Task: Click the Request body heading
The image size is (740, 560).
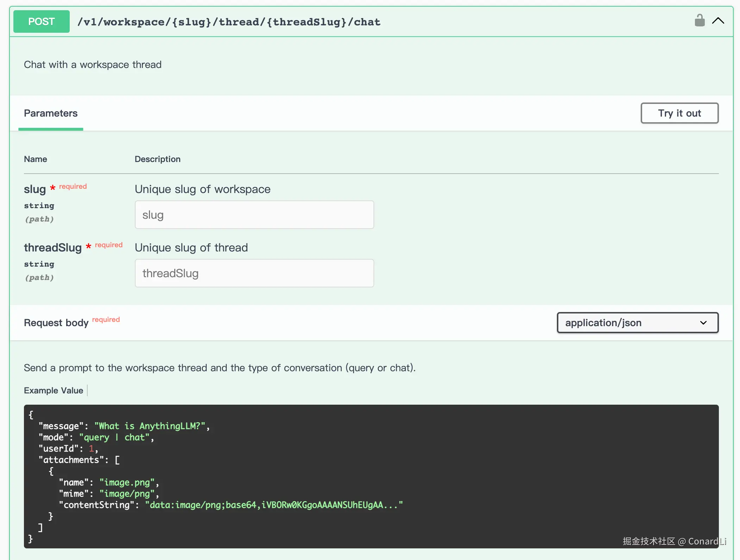Action: click(56, 323)
